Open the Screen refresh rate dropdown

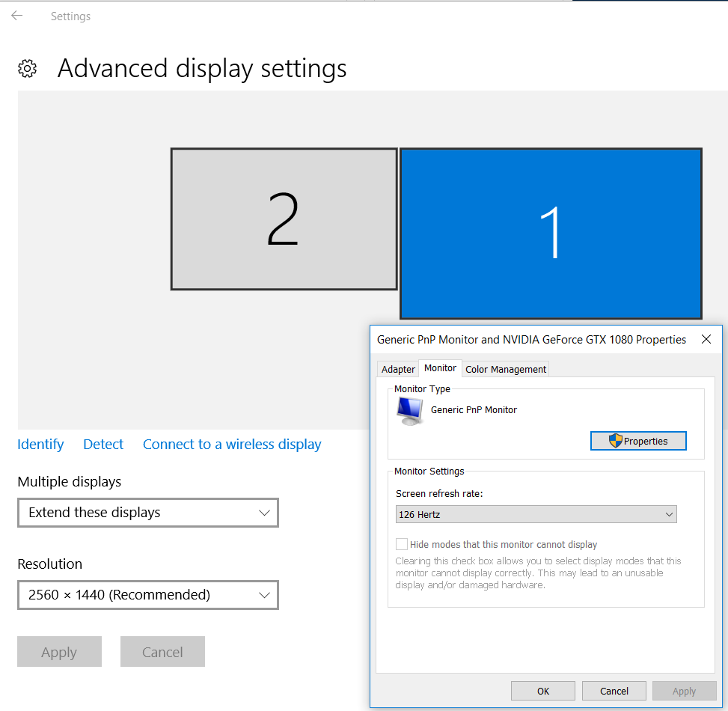pos(536,514)
